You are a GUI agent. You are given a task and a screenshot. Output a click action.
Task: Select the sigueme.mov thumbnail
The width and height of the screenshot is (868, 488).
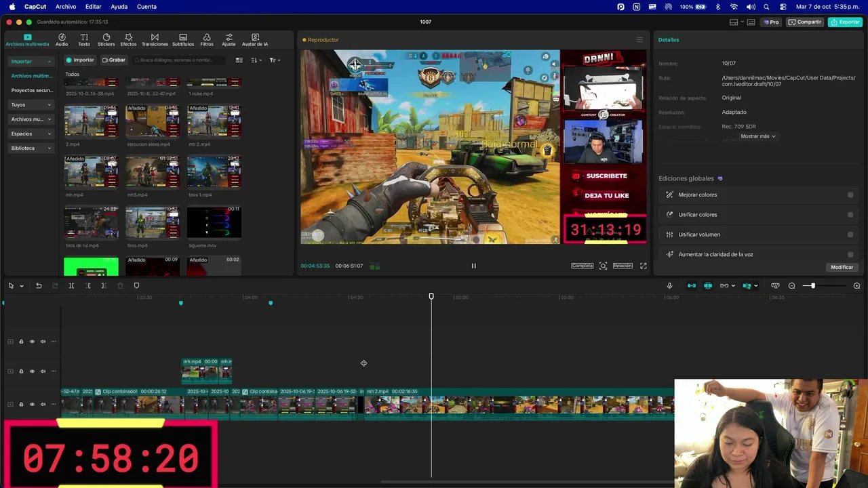[x=214, y=222]
